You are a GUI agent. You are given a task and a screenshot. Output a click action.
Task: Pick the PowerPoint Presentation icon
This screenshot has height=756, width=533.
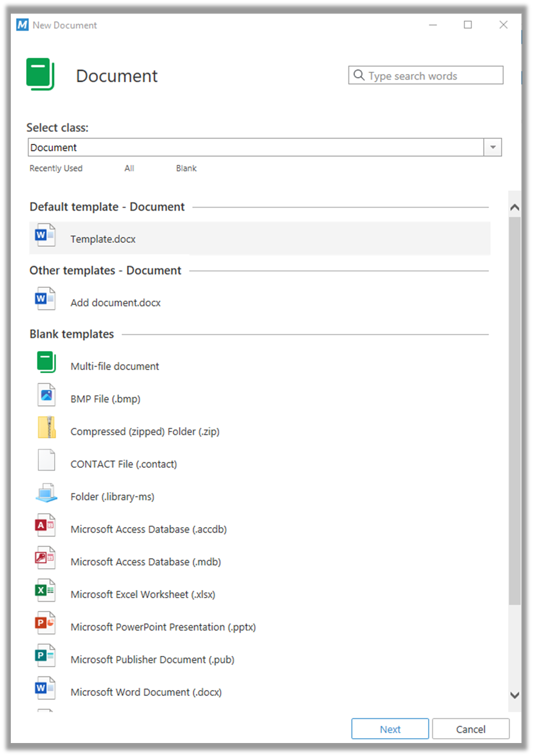pos(45,623)
